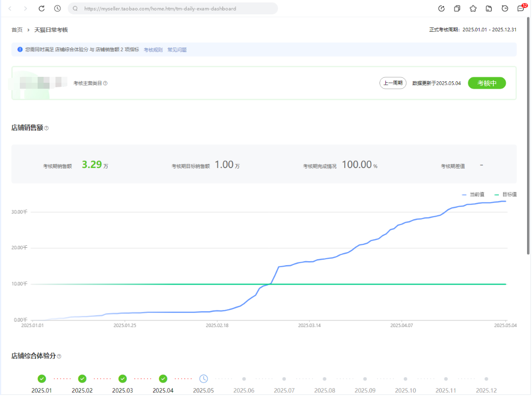Select the 2025.03 green checkmark step

(122, 379)
